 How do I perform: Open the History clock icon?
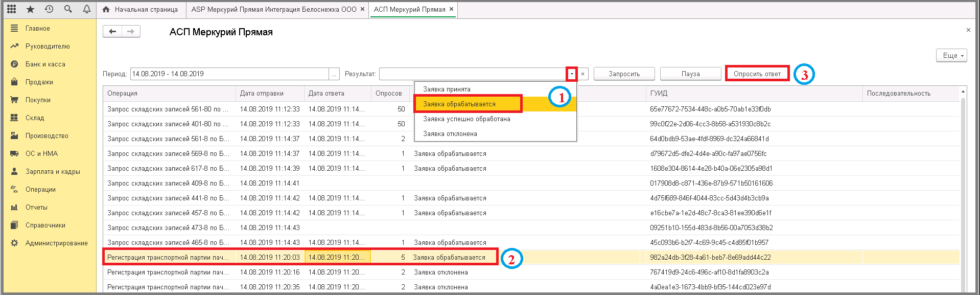tap(49, 9)
